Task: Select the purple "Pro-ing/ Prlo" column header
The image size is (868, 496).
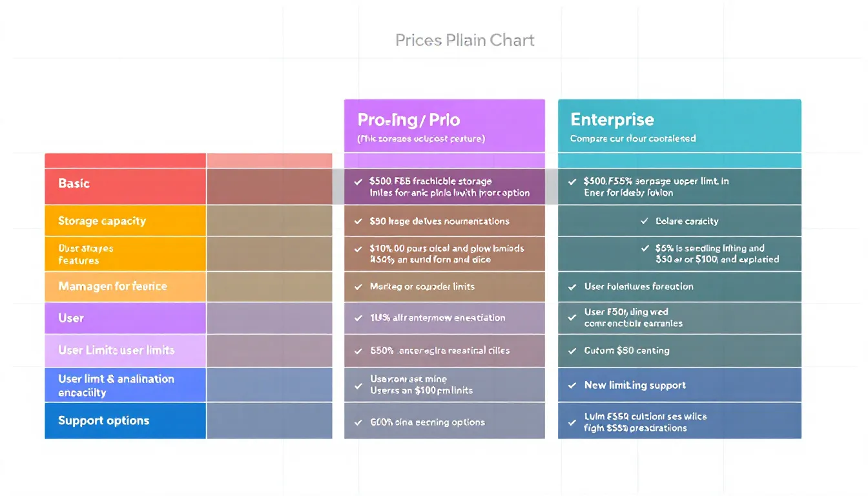Action: click(x=444, y=126)
